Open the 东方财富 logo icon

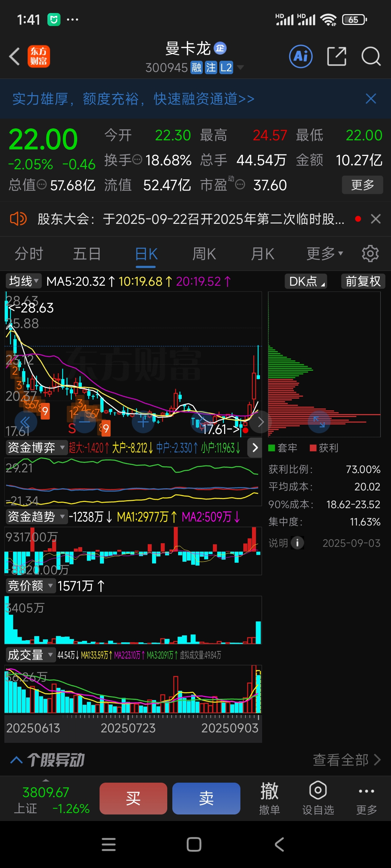39,57
